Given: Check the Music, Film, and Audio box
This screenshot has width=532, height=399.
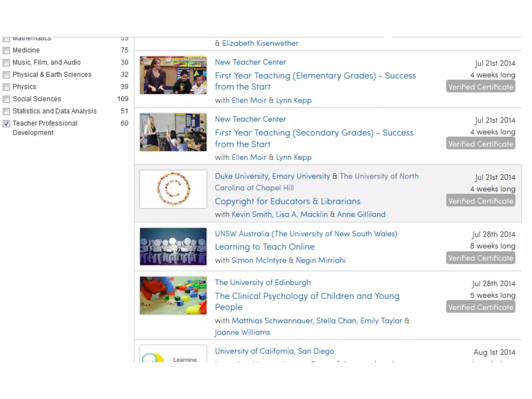Looking at the screenshot, I should [6, 63].
